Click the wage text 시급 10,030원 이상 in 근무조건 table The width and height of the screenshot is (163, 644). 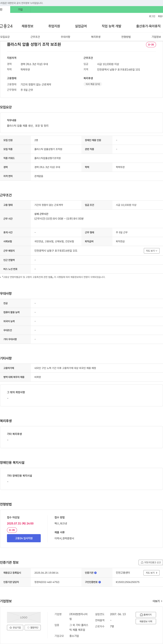(126, 205)
